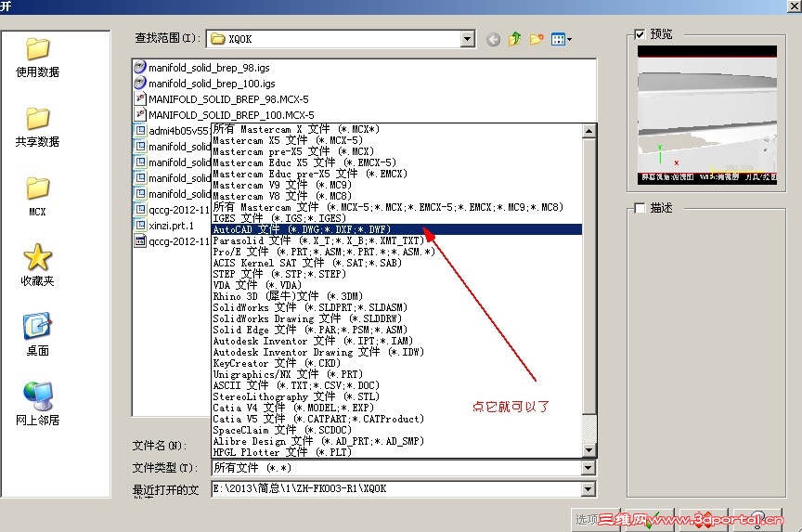The width and height of the screenshot is (802, 532).
Task: Go to 桌面 desktop location
Action: (38, 335)
